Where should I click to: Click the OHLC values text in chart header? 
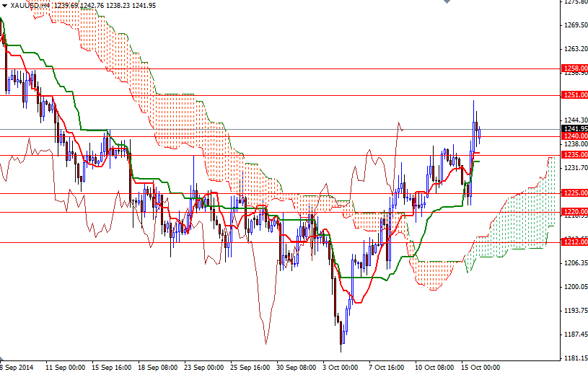tap(115, 5)
